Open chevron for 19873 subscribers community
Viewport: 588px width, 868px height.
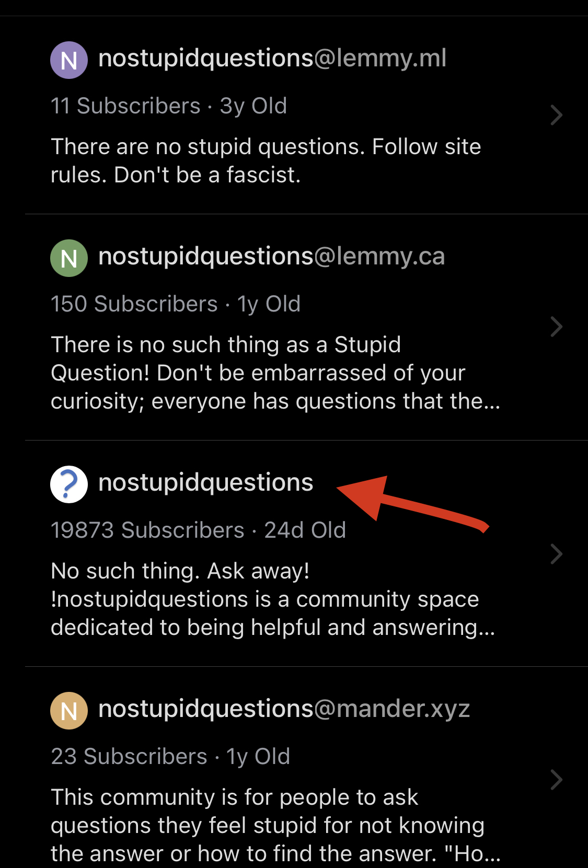click(557, 554)
